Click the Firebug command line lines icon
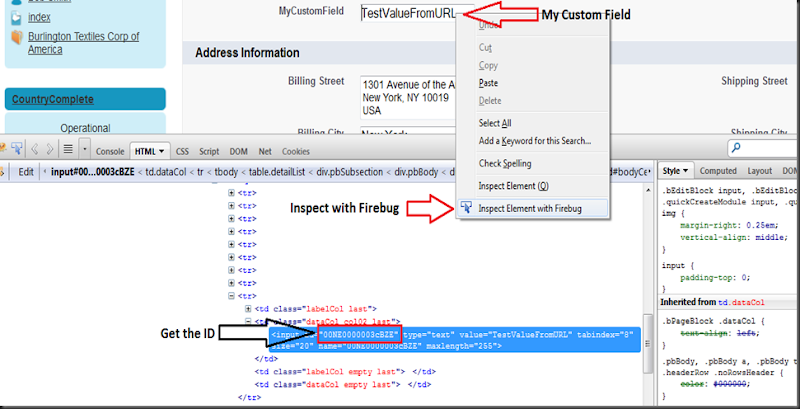800x409 pixels. (x=67, y=149)
